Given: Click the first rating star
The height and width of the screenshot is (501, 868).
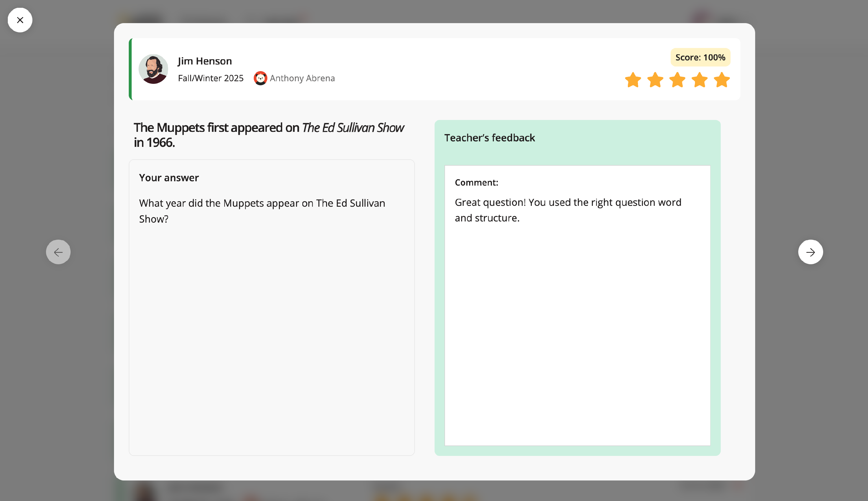Looking at the screenshot, I should coord(633,80).
